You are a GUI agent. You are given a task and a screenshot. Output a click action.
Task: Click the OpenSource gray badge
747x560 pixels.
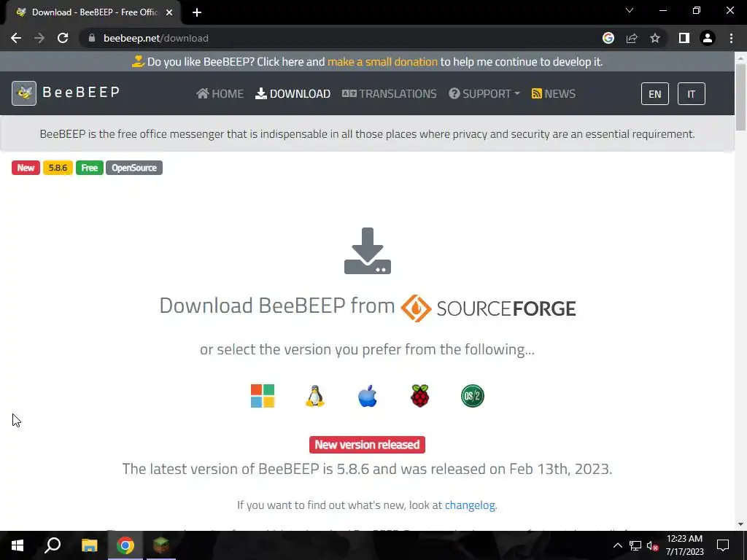(134, 168)
